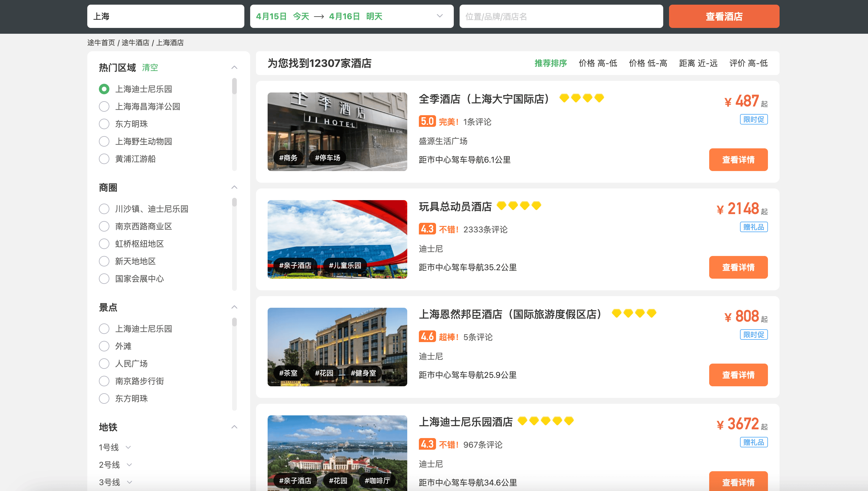Image resolution: width=868 pixels, height=491 pixels.
Task: Click the 5.0 rating badge of 全季酒店
Action: point(427,121)
